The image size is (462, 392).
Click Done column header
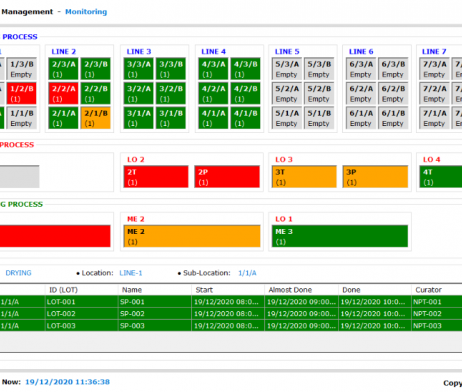[x=375, y=290]
